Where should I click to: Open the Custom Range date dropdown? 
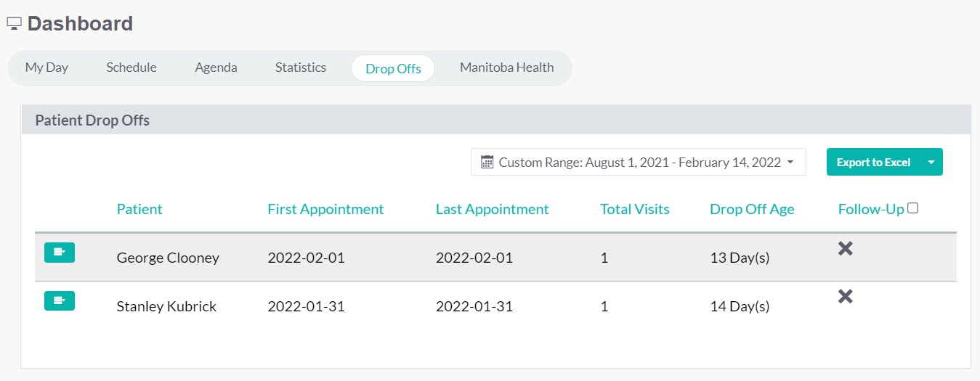pyautogui.click(x=638, y=162)
